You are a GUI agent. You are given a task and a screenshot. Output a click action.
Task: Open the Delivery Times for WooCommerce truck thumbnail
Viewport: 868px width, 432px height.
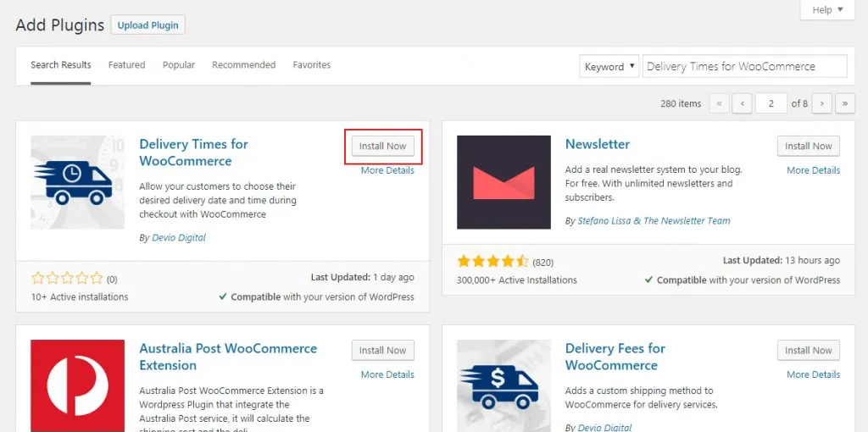(x=77, y=182)
